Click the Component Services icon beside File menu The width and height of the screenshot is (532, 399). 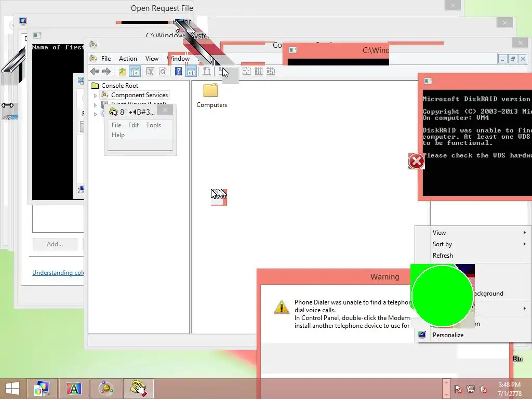pos(93,58)
